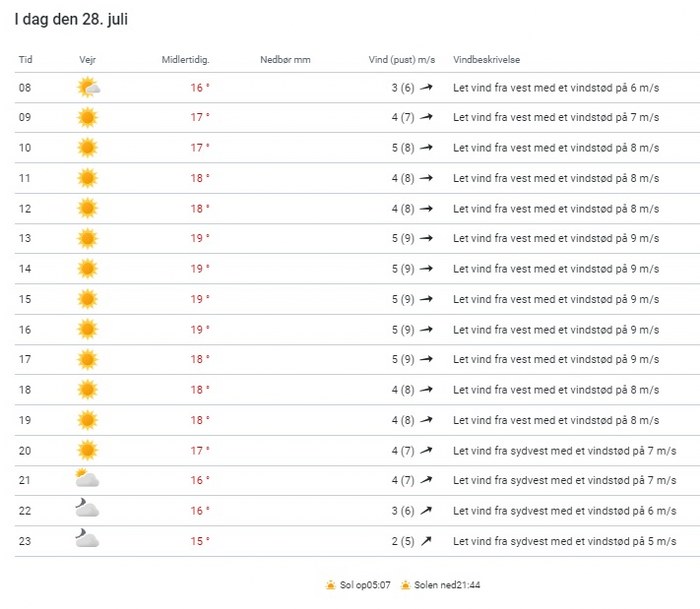Click the southwest wind arrow at hour 20
The width and height of the screenshot is (700, 609).
(426, 450)
